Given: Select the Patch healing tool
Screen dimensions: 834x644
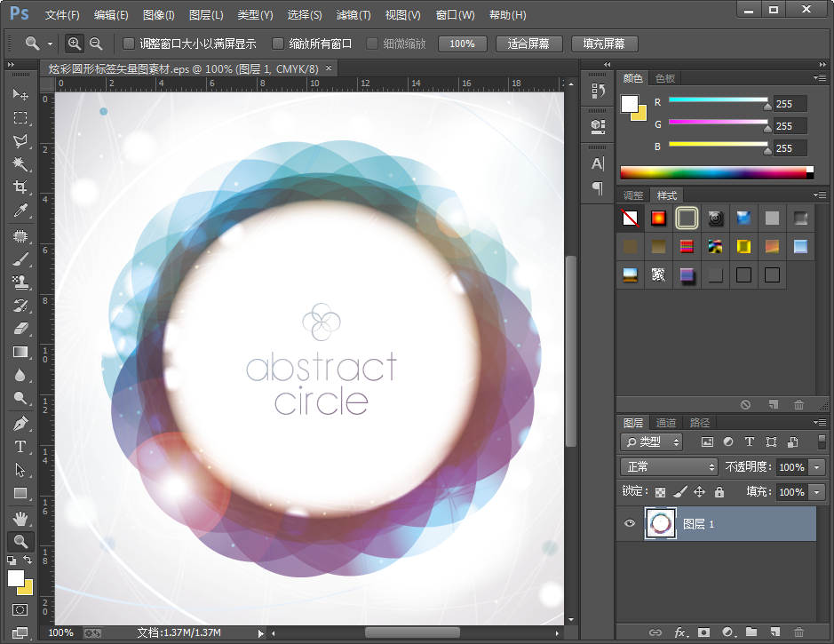Looking at the screenshot, I should click(x=20, y=236).
